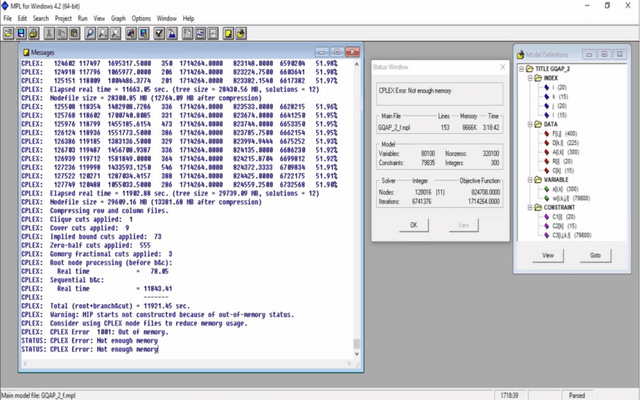The image size is (640, 400).
Task: Open the Run menu
Action: point(82,18)
